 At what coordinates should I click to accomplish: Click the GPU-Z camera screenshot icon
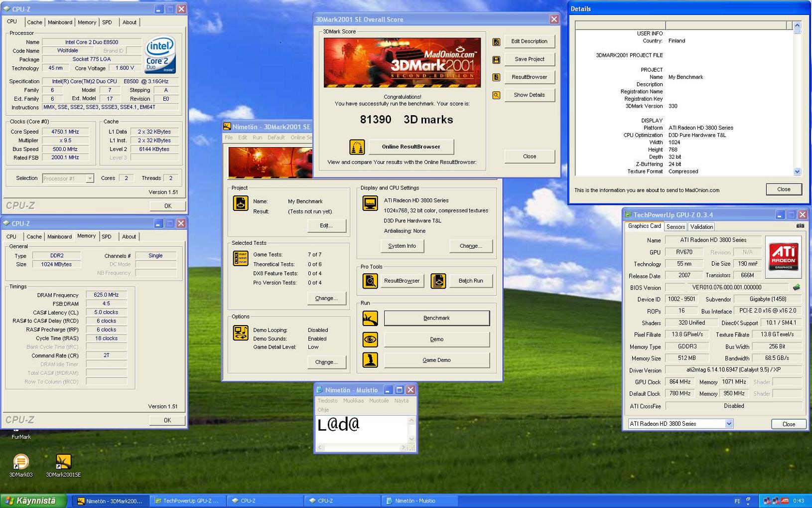pyautogui.click(x=800, y=226)
